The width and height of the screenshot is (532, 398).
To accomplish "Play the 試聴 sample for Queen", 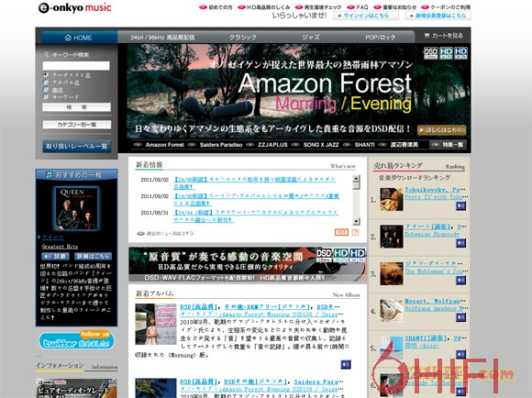I will click(56, 256).
